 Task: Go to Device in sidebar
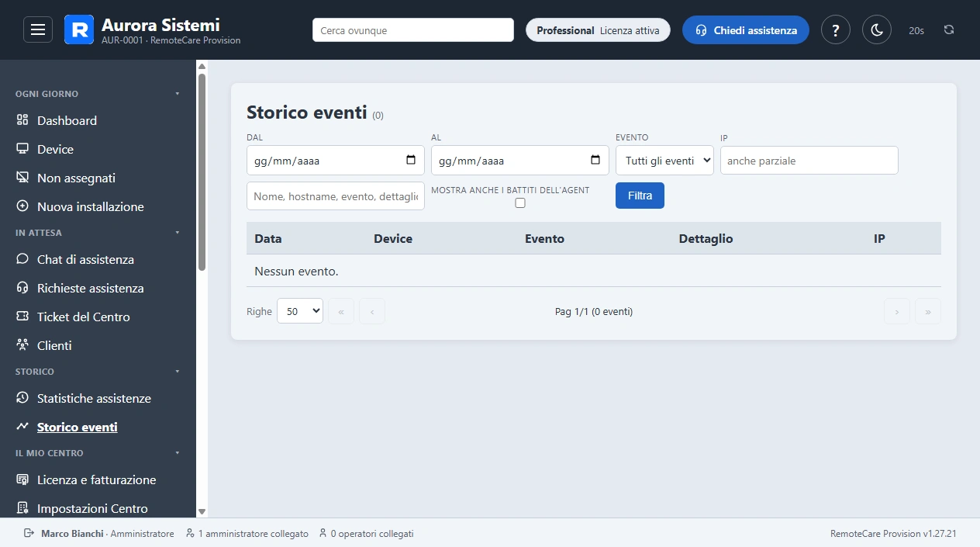(55, 149)
